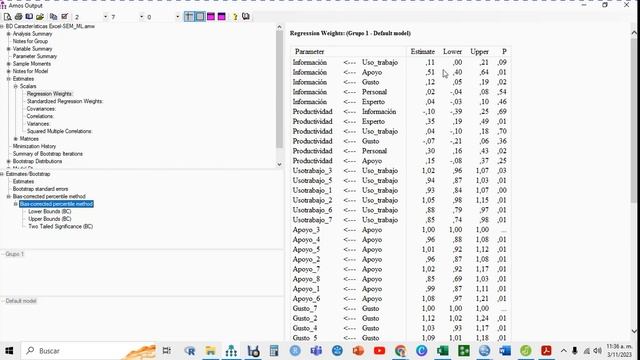
Task: Select Notes for Group in tree
Action: tap(30, 41)
